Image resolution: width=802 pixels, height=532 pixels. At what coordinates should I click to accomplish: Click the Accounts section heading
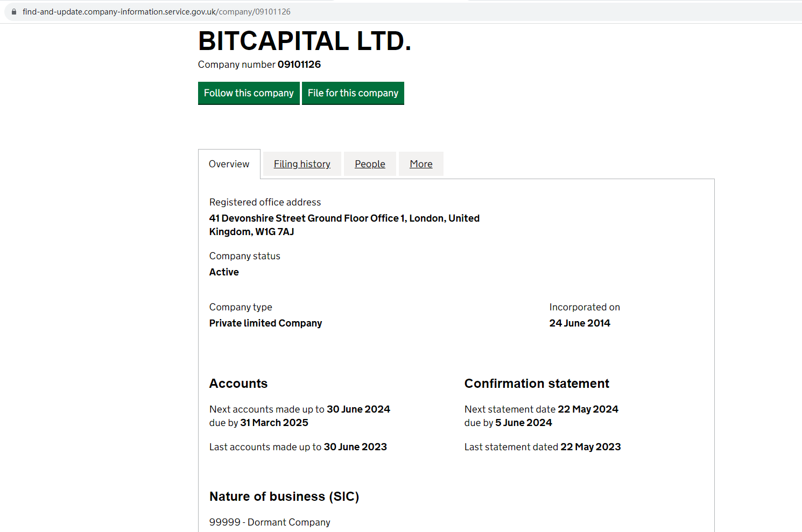coord(238,384)
